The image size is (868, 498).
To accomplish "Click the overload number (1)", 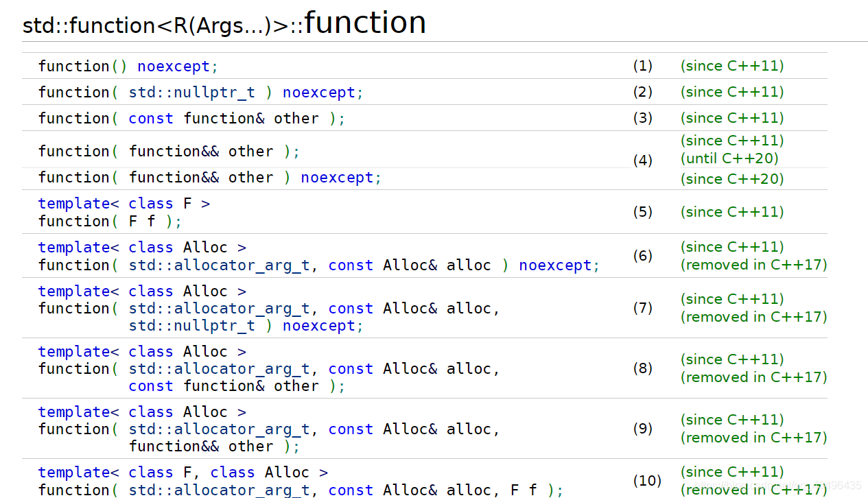I will coord(643,66).
